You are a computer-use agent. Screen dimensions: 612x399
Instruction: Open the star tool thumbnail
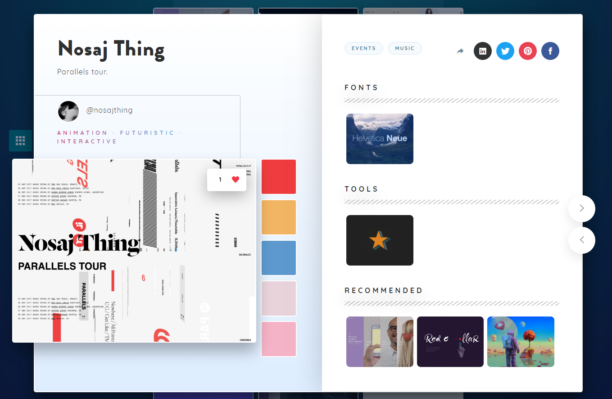[379, 240]
